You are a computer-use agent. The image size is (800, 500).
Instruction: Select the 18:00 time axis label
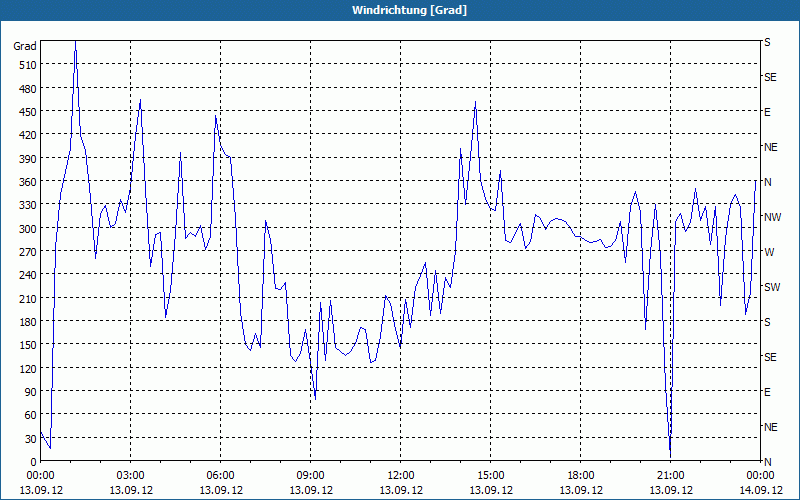pos(581,476)
